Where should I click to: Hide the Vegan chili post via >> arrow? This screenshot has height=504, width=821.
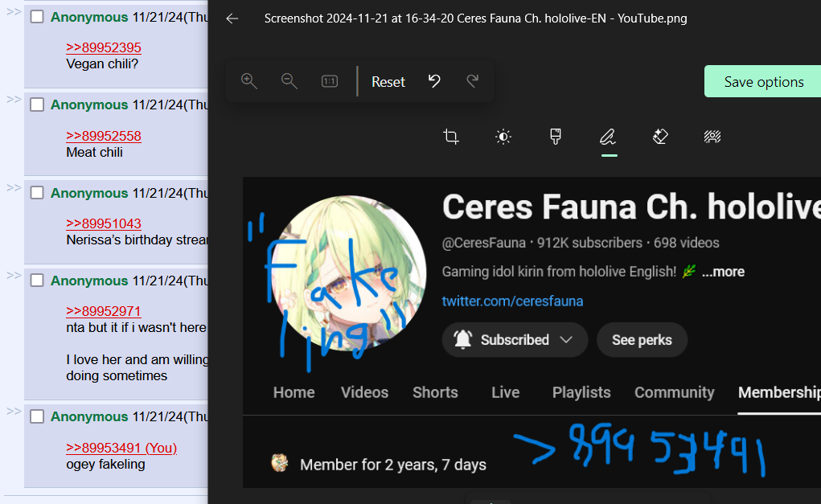pos(14,11)
